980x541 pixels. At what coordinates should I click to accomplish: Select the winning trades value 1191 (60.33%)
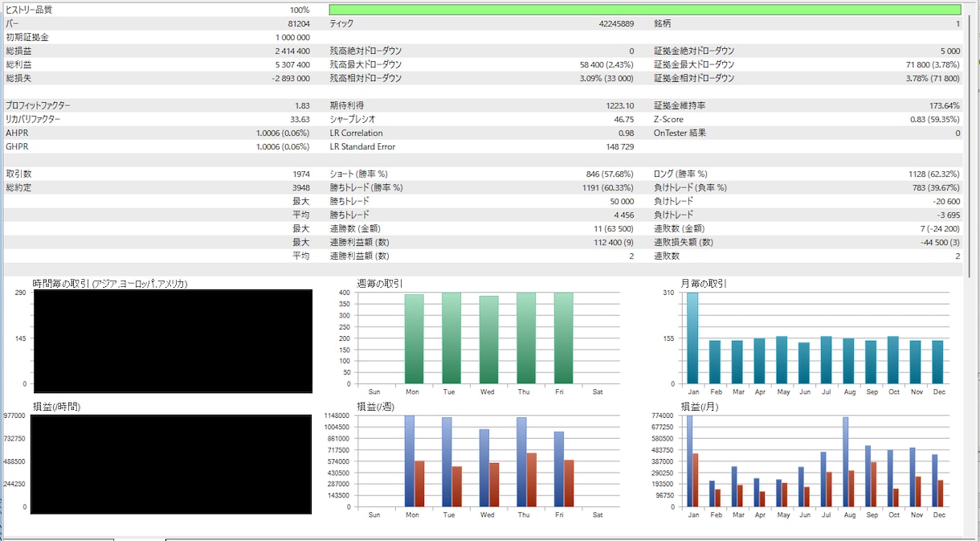pos(608,187)
